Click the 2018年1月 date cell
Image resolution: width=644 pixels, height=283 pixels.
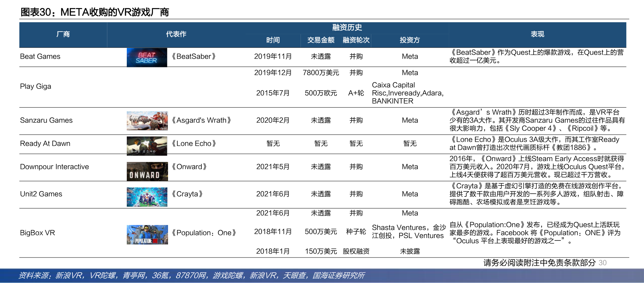(273, 251)
